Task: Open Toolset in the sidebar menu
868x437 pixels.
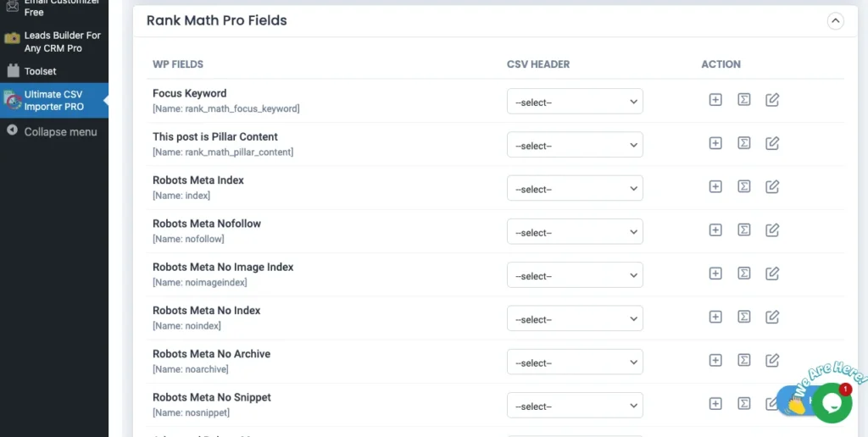Action: point(41,71)
